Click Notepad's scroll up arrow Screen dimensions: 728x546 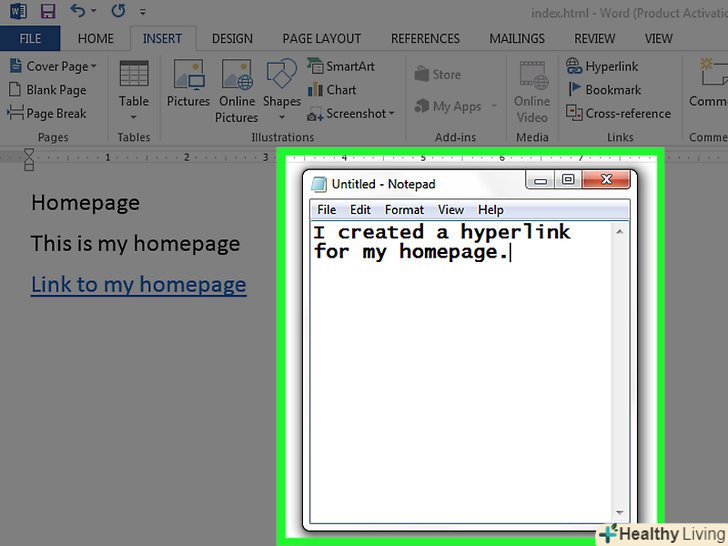(620, 231)
